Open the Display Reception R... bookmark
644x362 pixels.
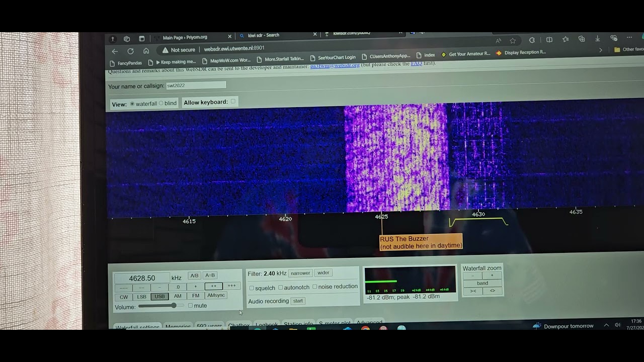[520, 52]
